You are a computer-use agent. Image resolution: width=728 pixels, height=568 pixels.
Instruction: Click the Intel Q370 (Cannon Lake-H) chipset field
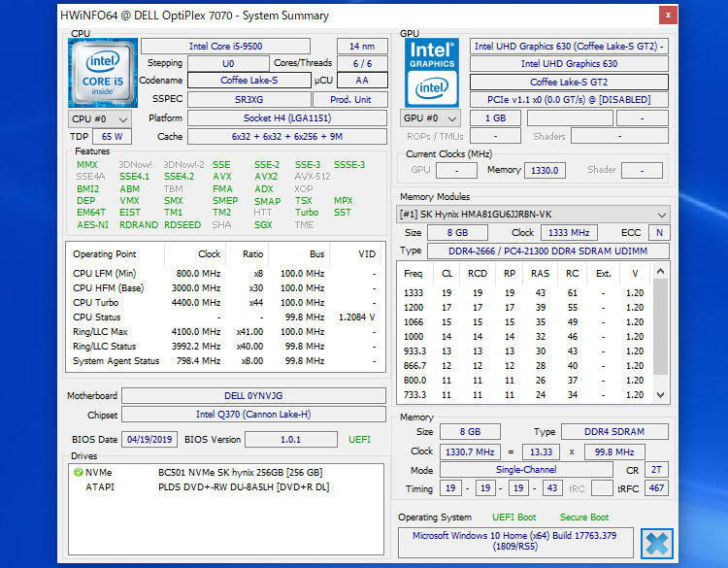[253, 415]
